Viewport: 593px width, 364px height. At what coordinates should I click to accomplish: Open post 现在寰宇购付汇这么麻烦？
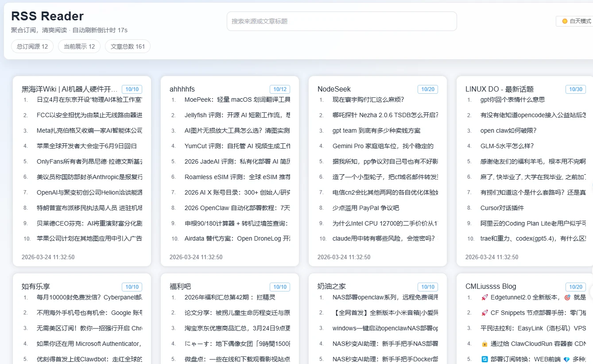(368, 100)
